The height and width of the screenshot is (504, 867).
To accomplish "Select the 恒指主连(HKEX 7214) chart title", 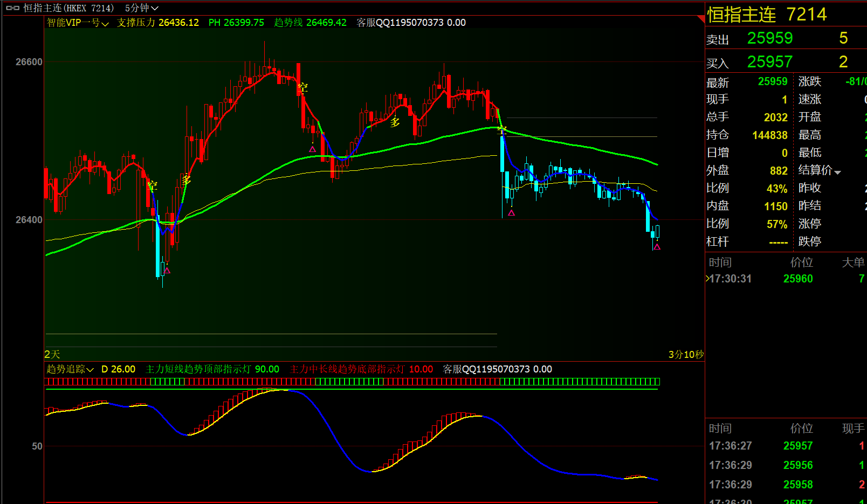I will 68,8.
